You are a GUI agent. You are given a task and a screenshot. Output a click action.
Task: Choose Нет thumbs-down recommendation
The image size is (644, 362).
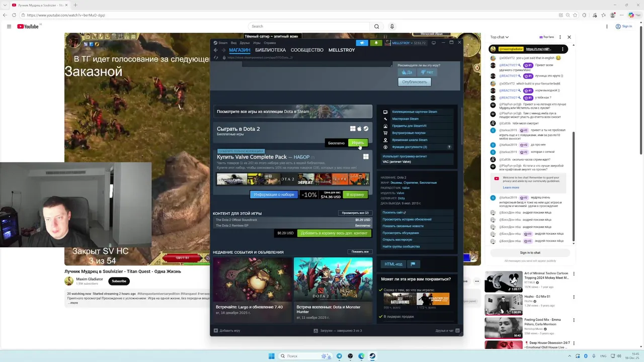pyautogui.click(x=427, y=72)
